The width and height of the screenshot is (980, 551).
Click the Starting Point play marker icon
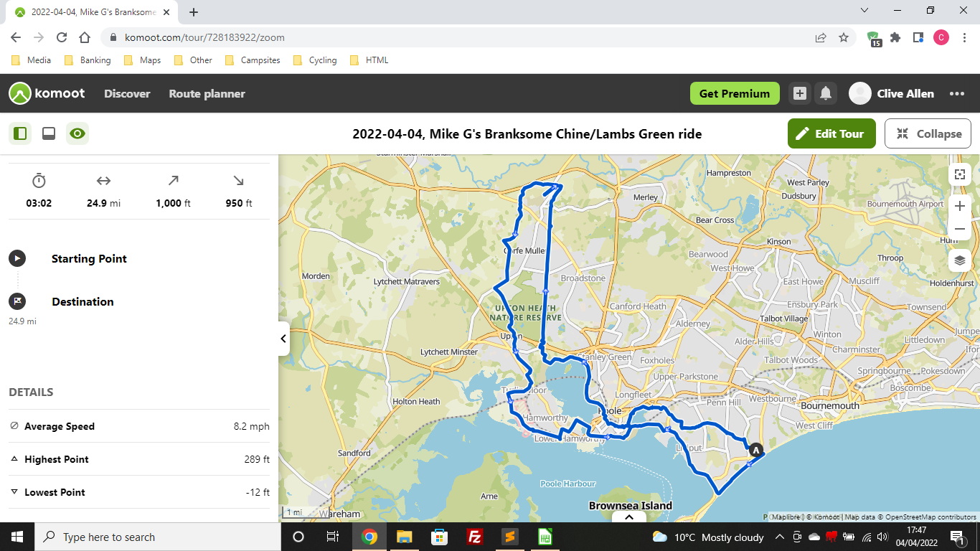[17, 258]
